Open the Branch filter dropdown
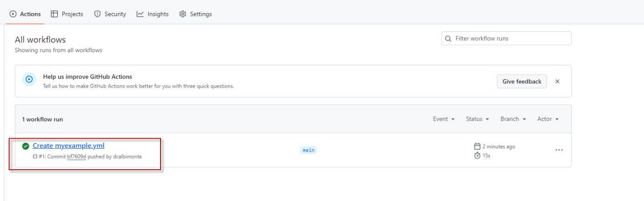Viewport: 644px width, 201px height. (x=513, y=119)
